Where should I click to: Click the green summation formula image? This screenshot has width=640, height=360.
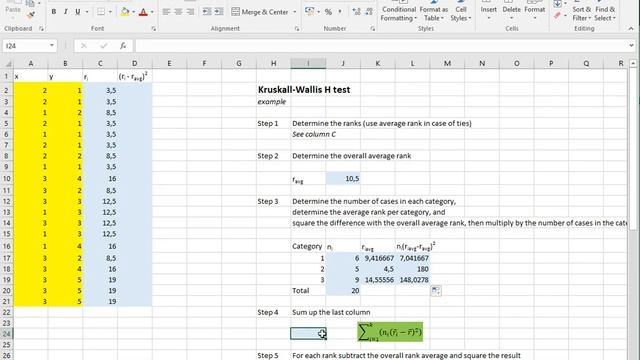click(390, 332)
